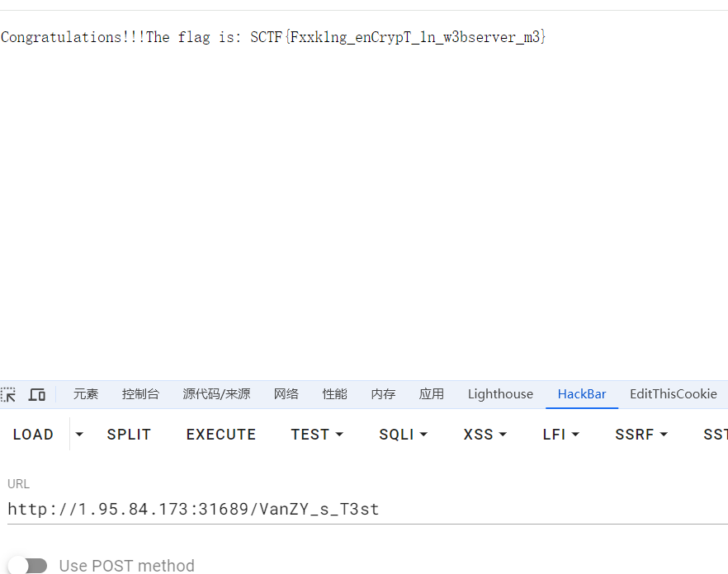The height and width of the screenshot is (574, 728).
Task: Click the LOAD button in HackBar
Action: 33,434
